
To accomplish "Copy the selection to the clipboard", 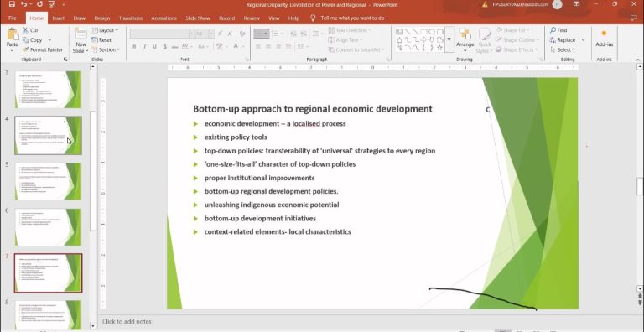I will click(33, 40).
